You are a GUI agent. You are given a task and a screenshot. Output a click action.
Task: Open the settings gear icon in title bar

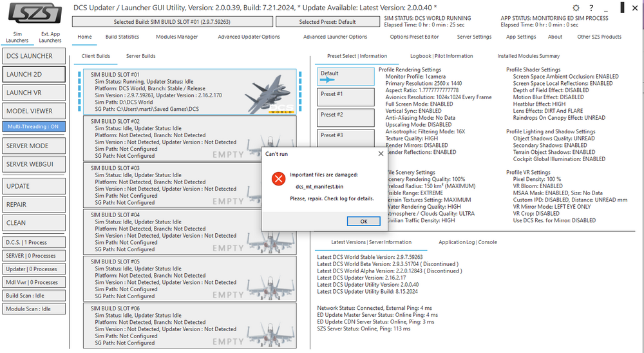tap(576, 8)
